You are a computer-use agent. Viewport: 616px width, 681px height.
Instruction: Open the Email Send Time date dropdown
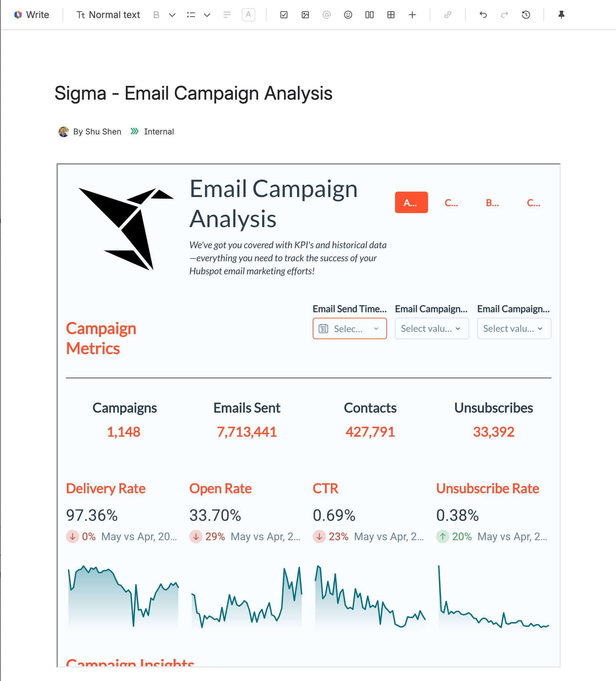pyautogui.click(x=349, y=328)
